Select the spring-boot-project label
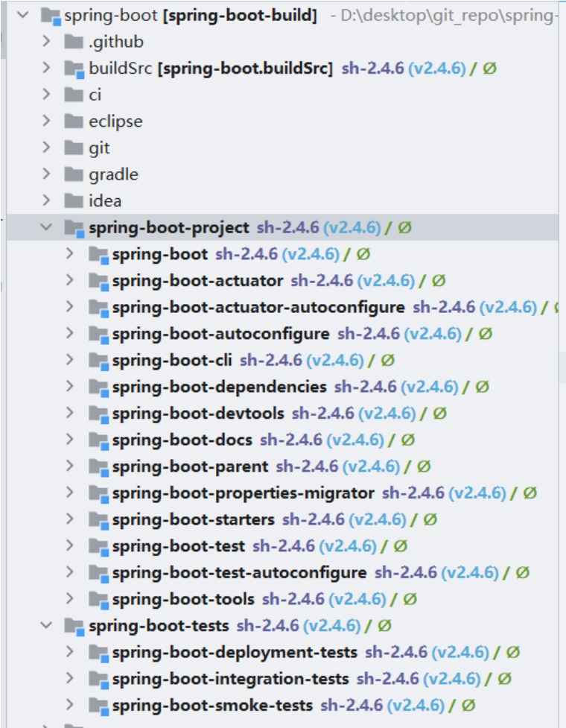The width and height of the screenshot is (566, 728). [x=169, y=228]
